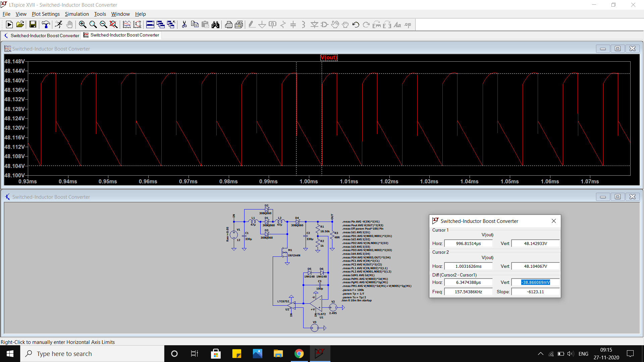Select the highlighted Vert diff value field
The height and width of the screenshot is (362, 644).
coord(535,282)
